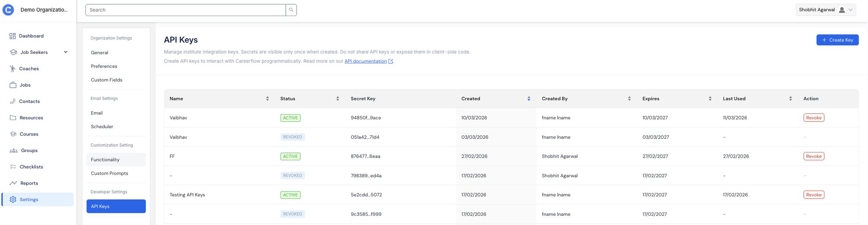Click the Testing API Keys name cell
868x225 pixels.
point(187,195)
